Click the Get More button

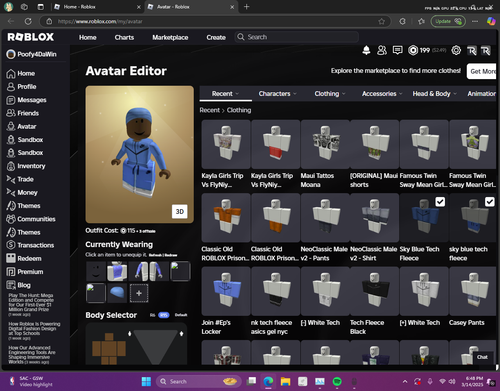click(x=482, y=71)
